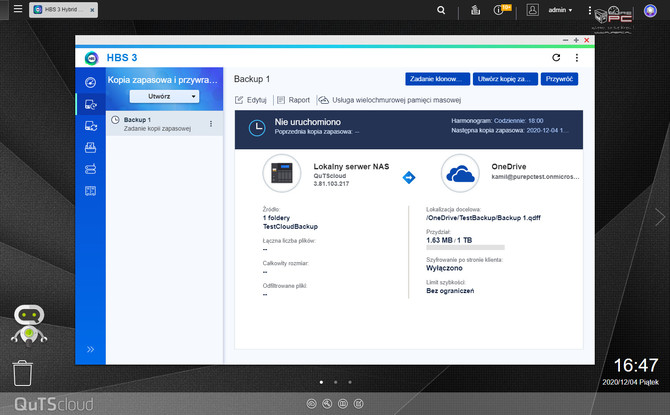Select the first desktop page dot
Viewport: 670px width, 415px height.
click(x=321, y=382)
